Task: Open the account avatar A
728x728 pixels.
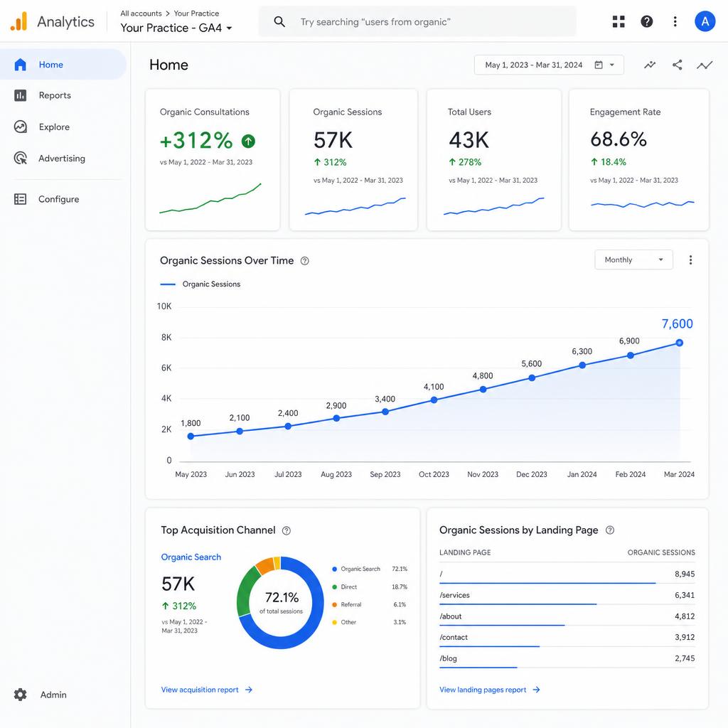Action: (705, 21)
